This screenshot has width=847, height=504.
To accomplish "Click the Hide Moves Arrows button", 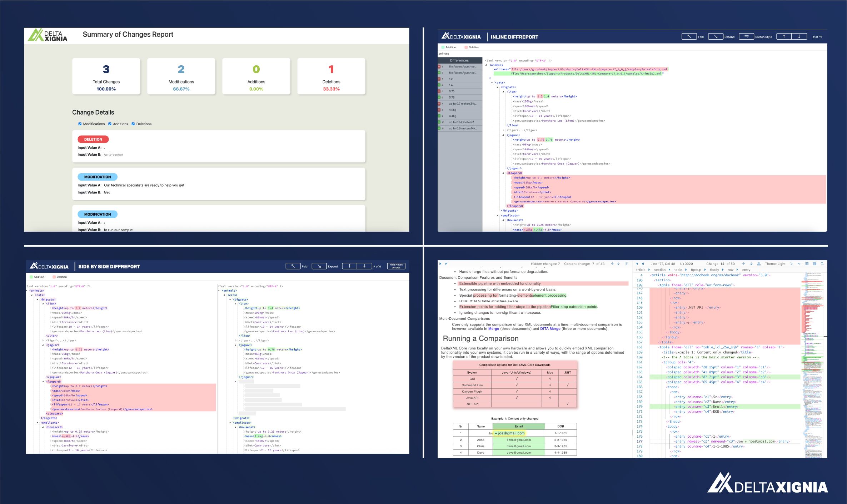I will [396, 266].
